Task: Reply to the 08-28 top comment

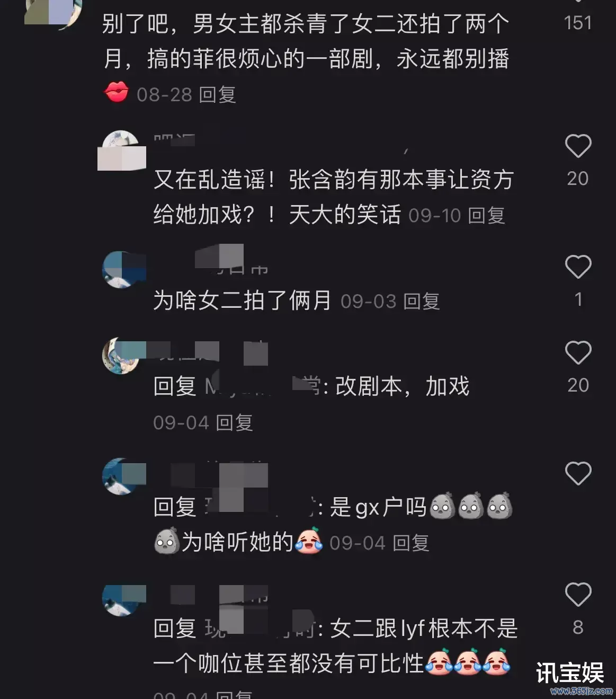Action: point(217,95)
